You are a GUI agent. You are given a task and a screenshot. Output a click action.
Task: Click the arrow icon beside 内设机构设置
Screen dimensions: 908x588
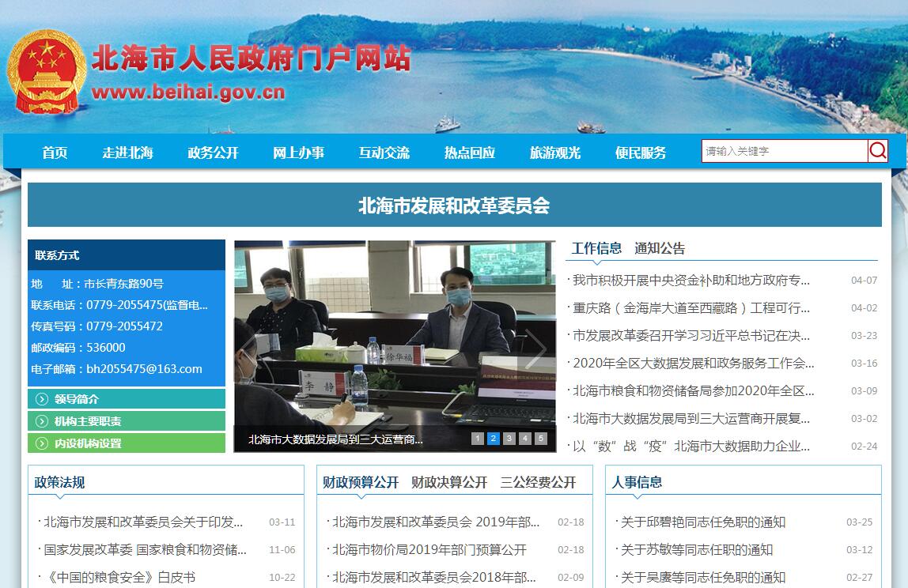(41, 443)
